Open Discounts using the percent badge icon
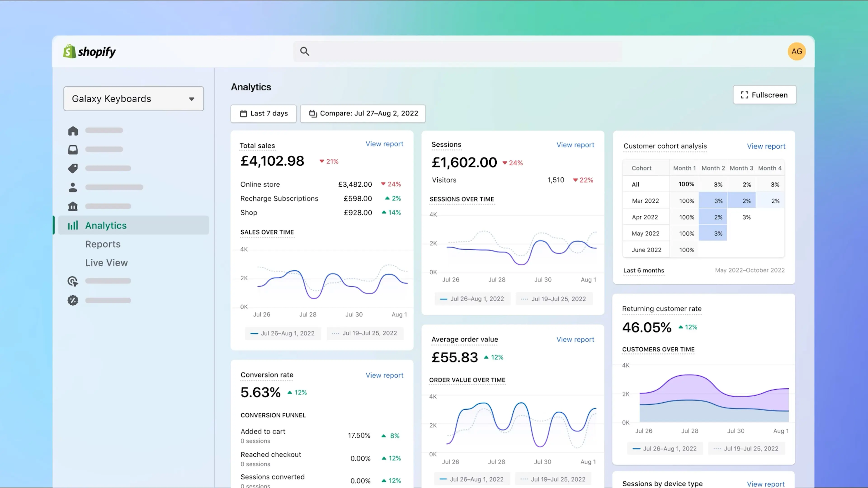Image resolution: width=868 pixels, height=488 pixels. [73, 300]
